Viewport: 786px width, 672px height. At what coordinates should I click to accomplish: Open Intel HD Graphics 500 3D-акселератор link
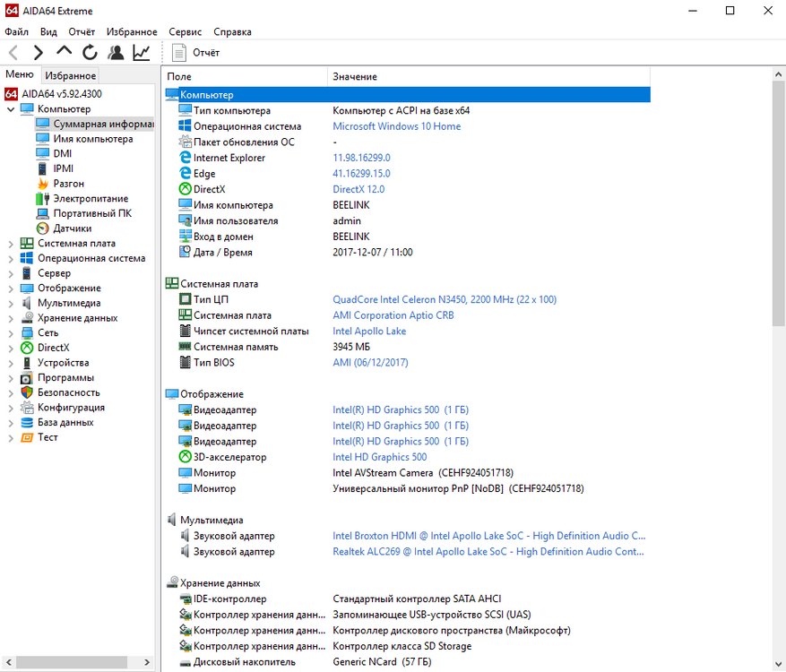[x=379, y=457]
